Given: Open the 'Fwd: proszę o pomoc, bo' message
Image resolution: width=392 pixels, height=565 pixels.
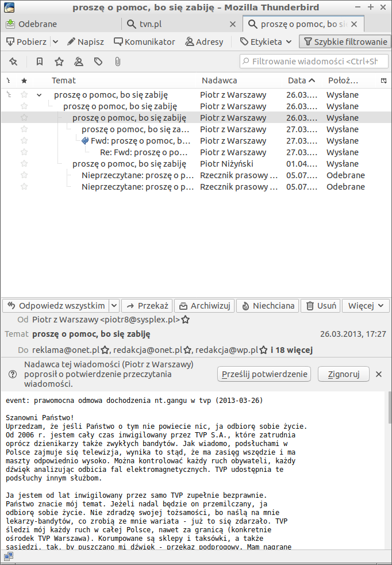Looking at the screenshot, I should (140, 141).
